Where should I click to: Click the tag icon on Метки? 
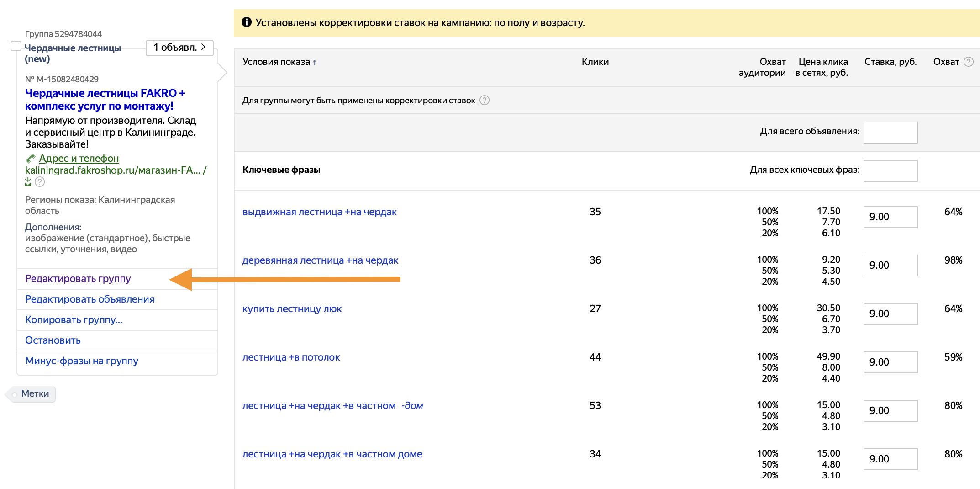point(15,394)
